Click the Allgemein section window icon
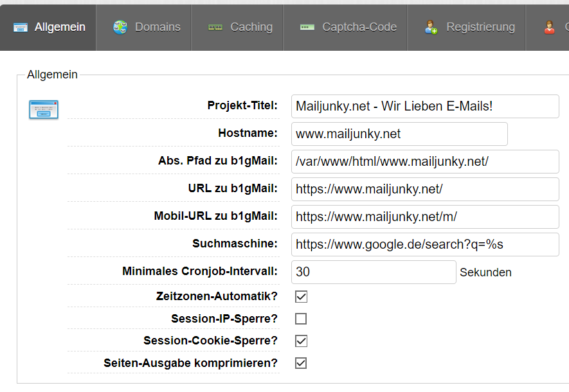 point(44,109)
